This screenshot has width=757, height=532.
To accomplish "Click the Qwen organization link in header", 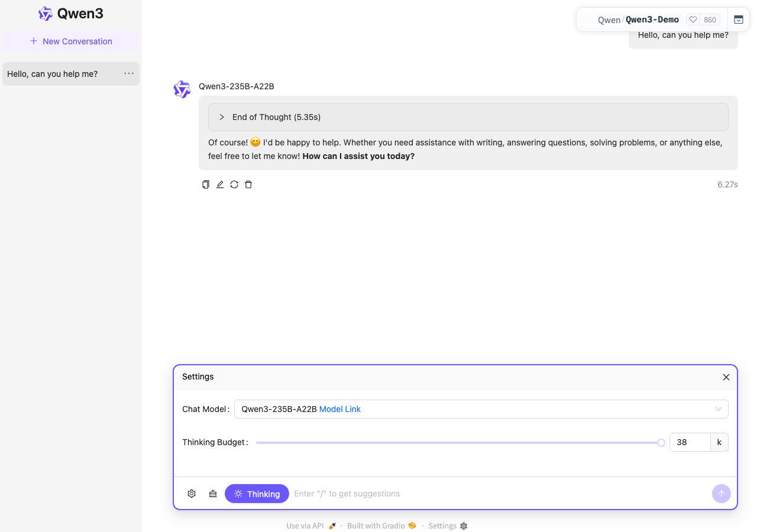I will point(609,20).
